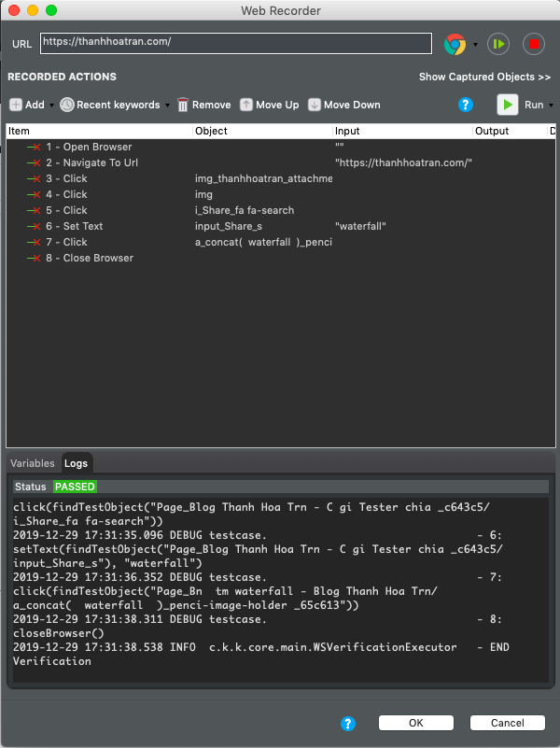Select step 7 - Click row
Viewport: 560px width, 748px height.
coord(281,243)
